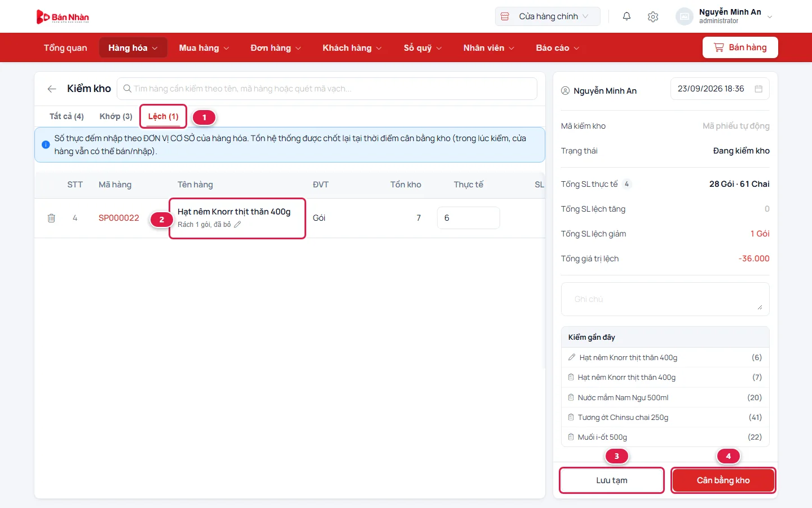Viewport: 812px width, 508px height.
Task: Open the notifications bell
Action: [626, 16]
